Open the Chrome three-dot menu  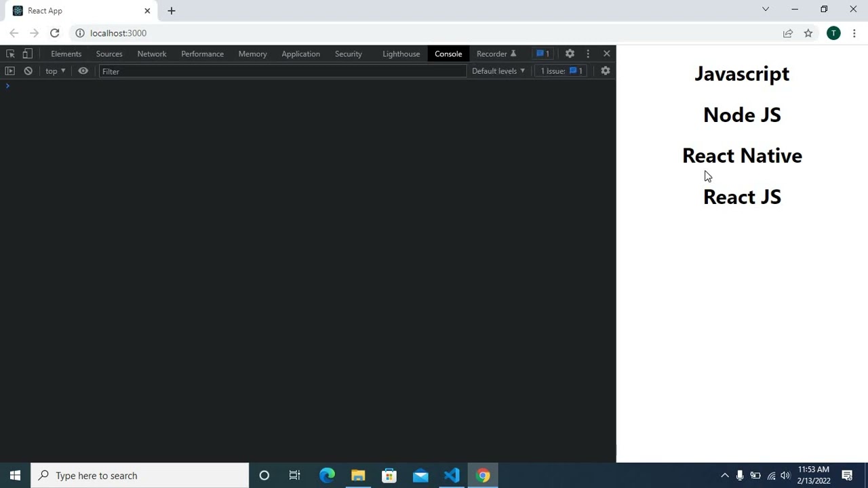[854, 33]
